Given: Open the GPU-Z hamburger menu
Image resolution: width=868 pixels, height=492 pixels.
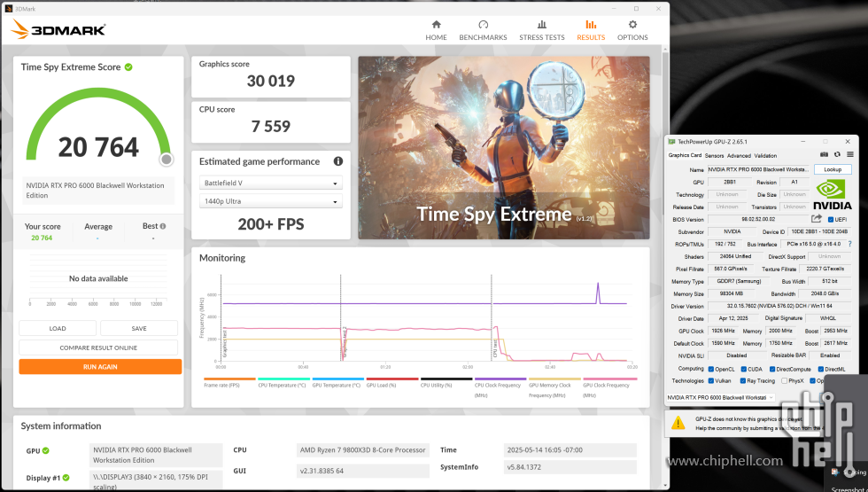Looking at the screenshot, I should pyautogui.click(x=849, y=154).
